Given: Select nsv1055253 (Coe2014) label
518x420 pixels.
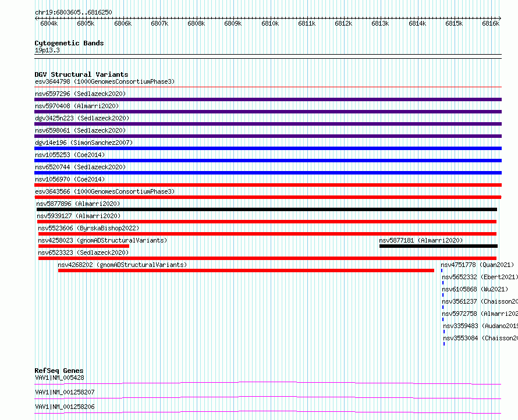Looking at the screenshot, I should 70,155.
